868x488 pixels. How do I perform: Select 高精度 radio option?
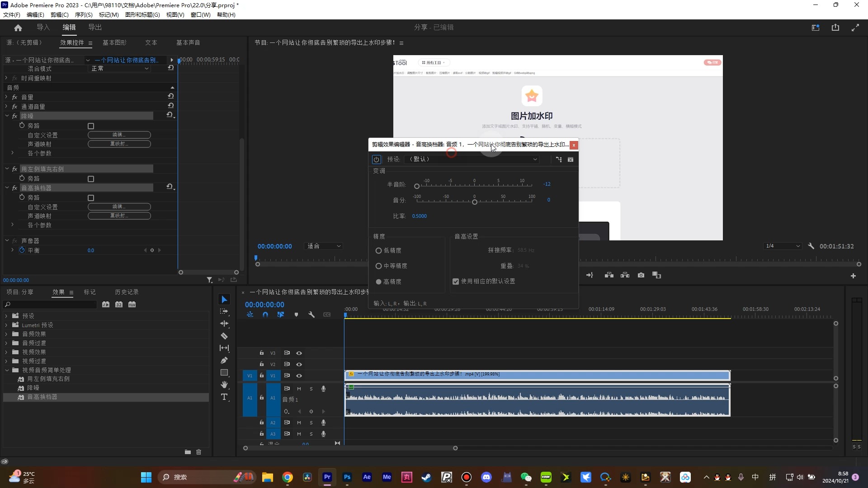click(x=378, y=282)
